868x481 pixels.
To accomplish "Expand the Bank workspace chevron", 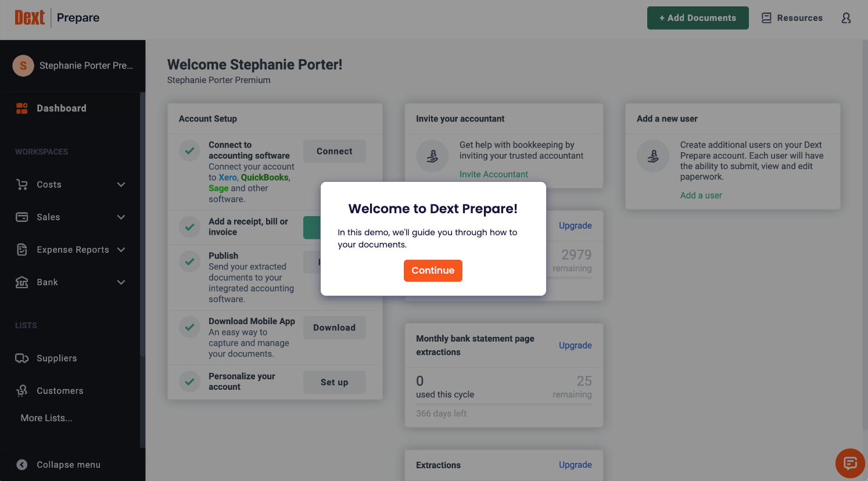I will click(x=121, y=282).
